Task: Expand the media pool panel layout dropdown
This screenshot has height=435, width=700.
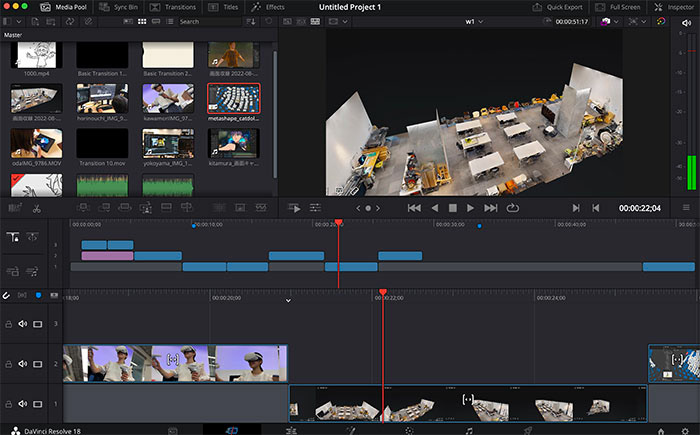Action: coord(18,21)
